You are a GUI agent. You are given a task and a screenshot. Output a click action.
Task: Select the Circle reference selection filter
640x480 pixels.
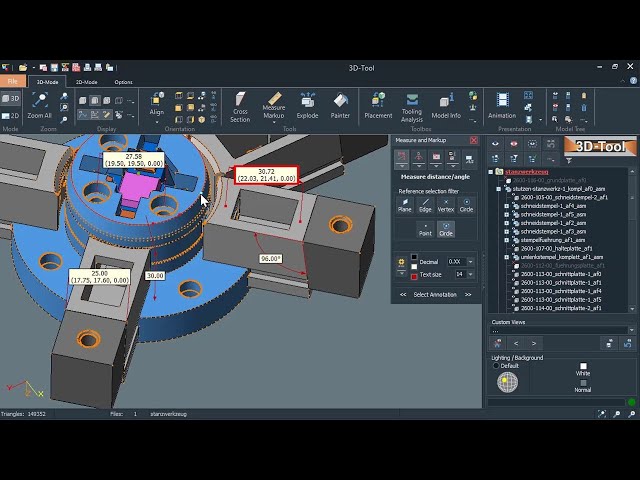tap(466, 205)
